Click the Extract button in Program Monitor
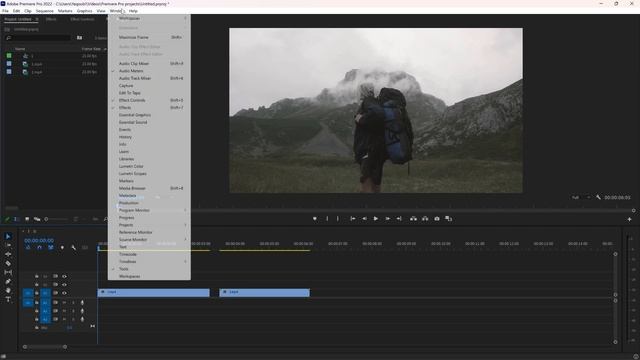Viewport: 640px width, 360px height. coord(425,219)
